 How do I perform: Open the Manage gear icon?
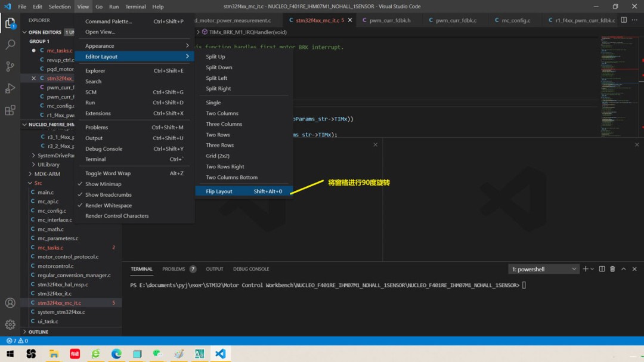[10, 325]
